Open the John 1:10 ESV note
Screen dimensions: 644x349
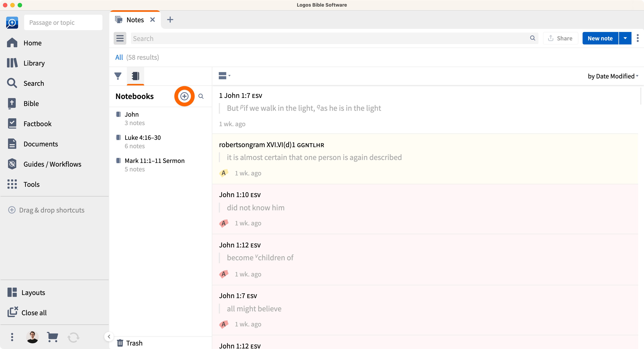click(x=425, y=209)
